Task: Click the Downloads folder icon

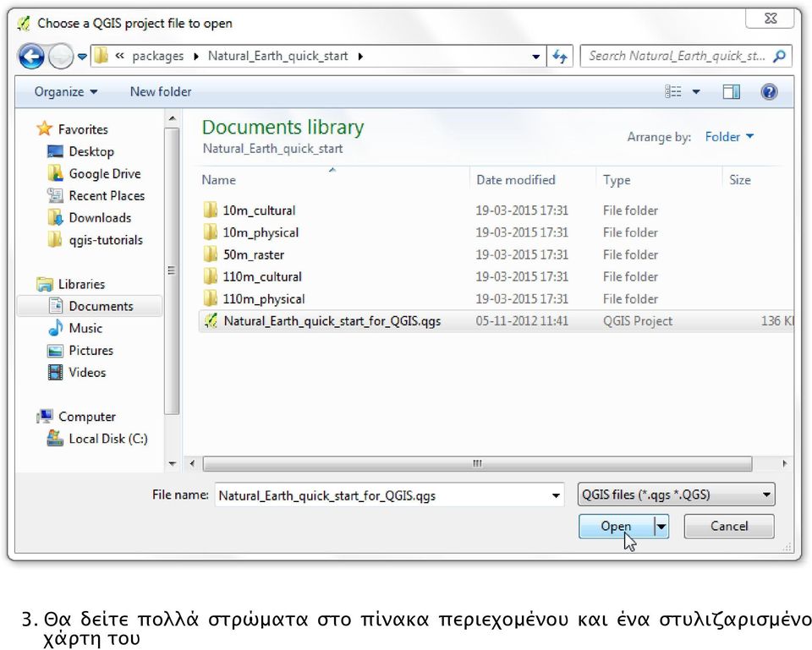Action: (x=55, y=217)
